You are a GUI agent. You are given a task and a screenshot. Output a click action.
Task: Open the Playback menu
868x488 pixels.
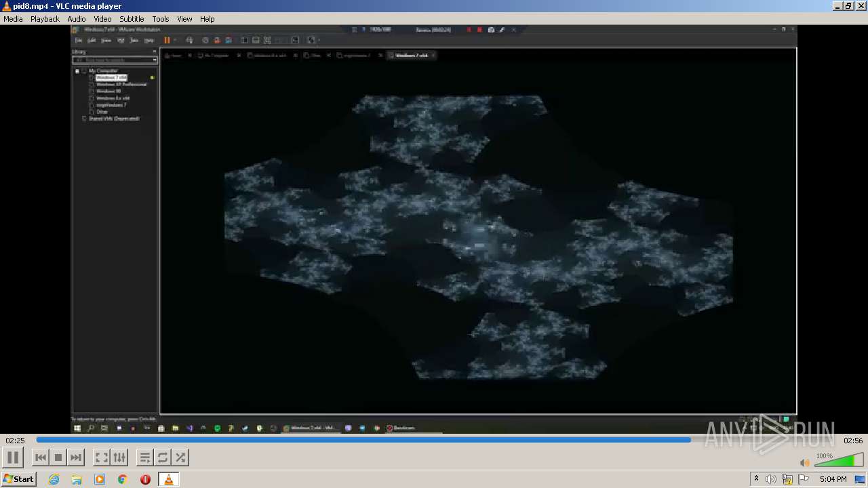pos(45,19)
